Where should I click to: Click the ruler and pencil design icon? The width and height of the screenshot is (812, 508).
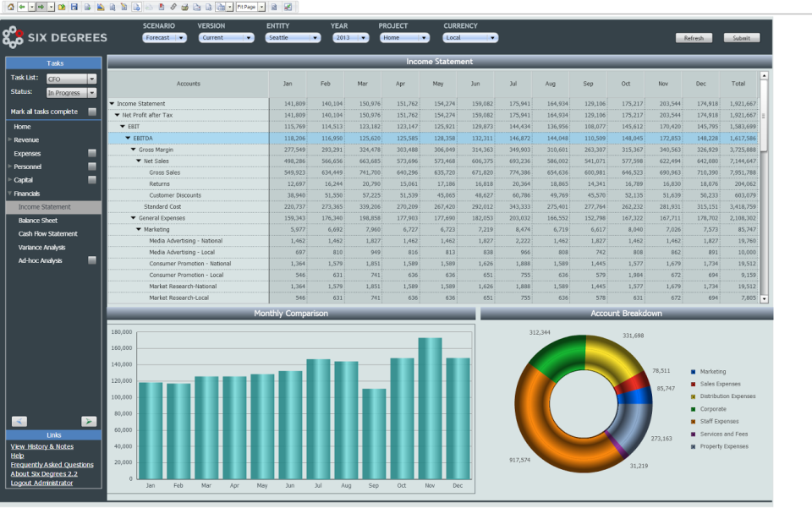pyautogui.click(x=101, y=8)
